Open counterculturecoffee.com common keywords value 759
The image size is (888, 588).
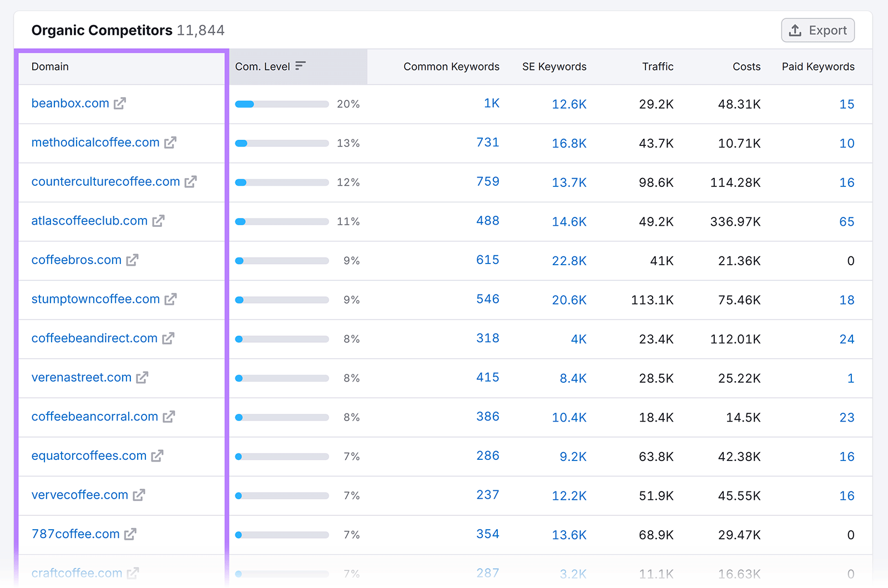click(x=488, y=181)
